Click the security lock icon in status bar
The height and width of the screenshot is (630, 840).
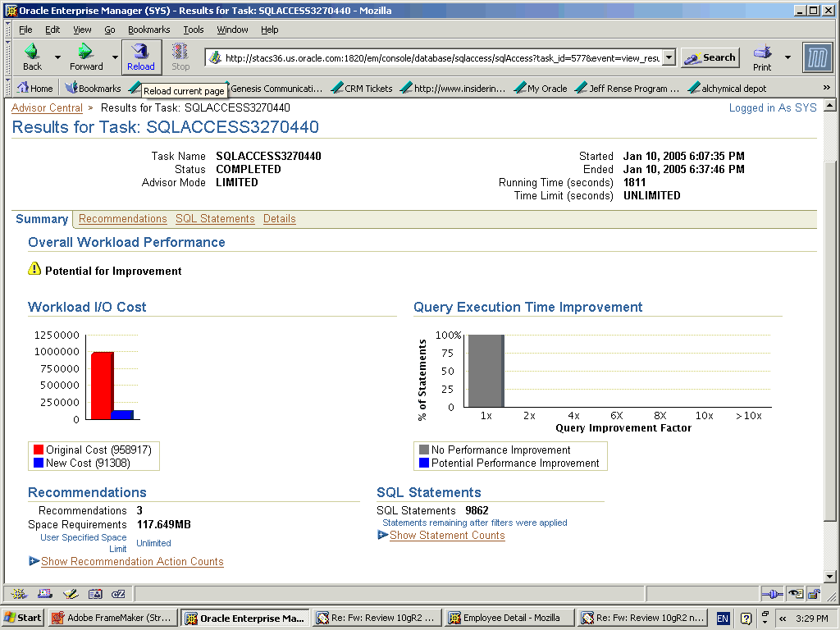[x=813, y=594]
